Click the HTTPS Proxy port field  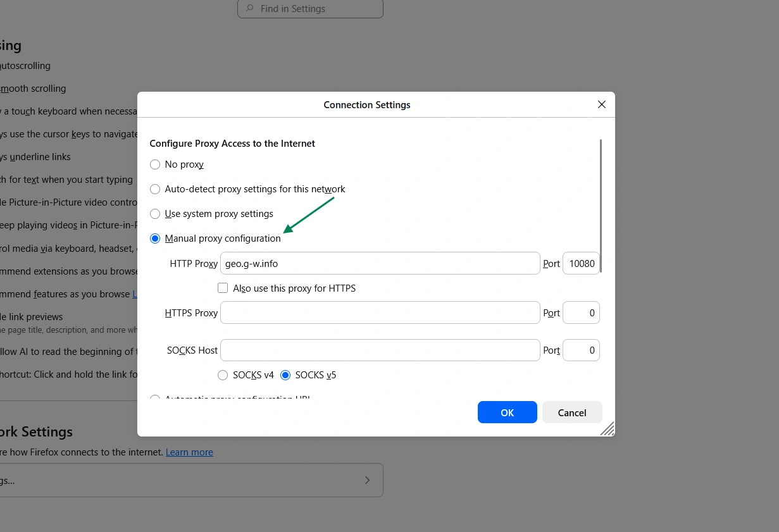581,313
